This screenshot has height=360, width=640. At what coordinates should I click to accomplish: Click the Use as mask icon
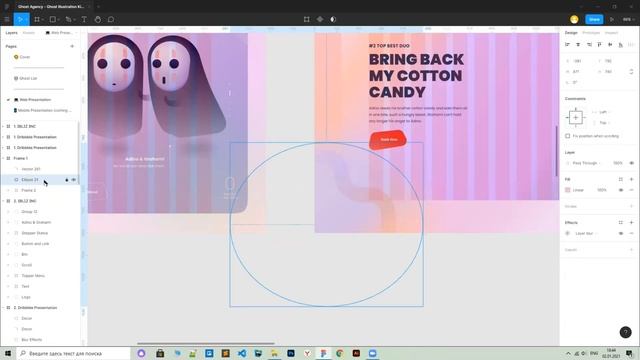(333, 19)
